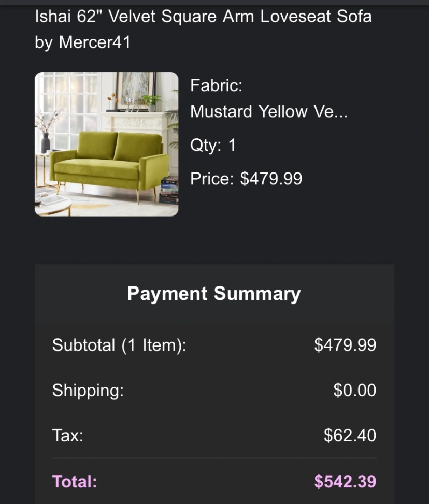This screenshot has width=429, height=504.
Task: Click the Fabric label
Action: point(216,85)
